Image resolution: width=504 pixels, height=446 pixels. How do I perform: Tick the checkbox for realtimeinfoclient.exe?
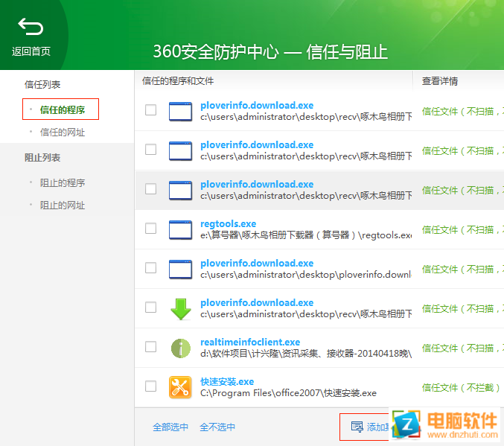point(150,347)
